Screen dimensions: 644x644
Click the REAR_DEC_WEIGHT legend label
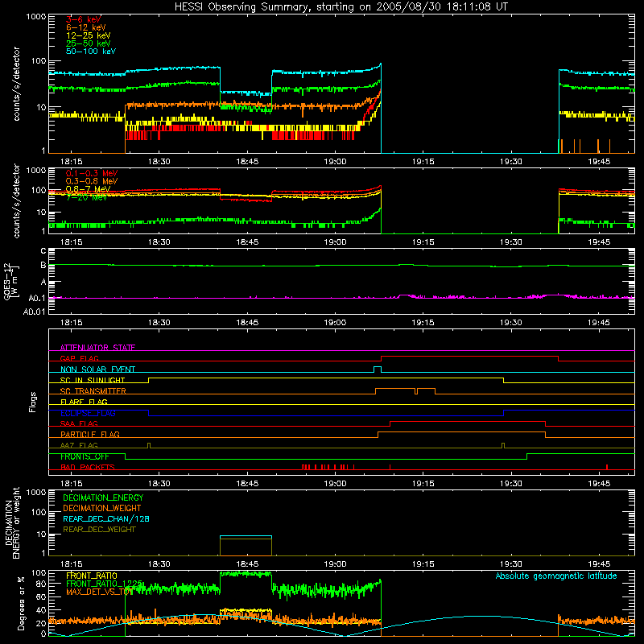pos(99,530)
